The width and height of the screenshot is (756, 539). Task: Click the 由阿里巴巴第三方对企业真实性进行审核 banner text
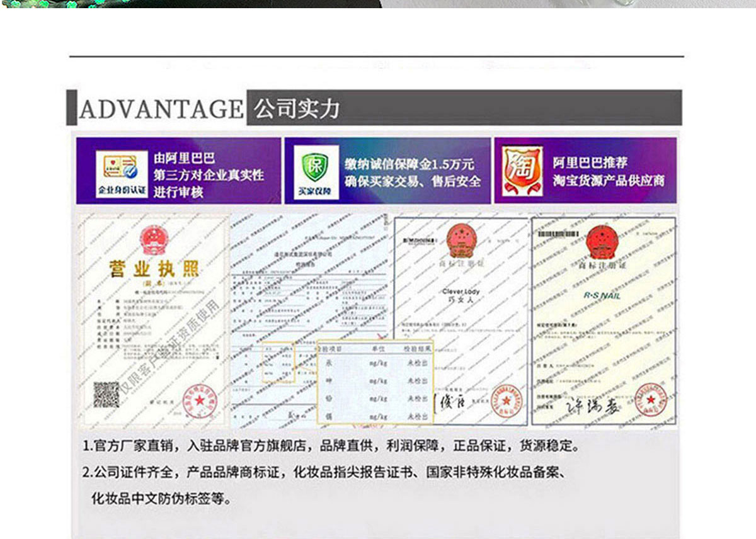coord(209,175)
